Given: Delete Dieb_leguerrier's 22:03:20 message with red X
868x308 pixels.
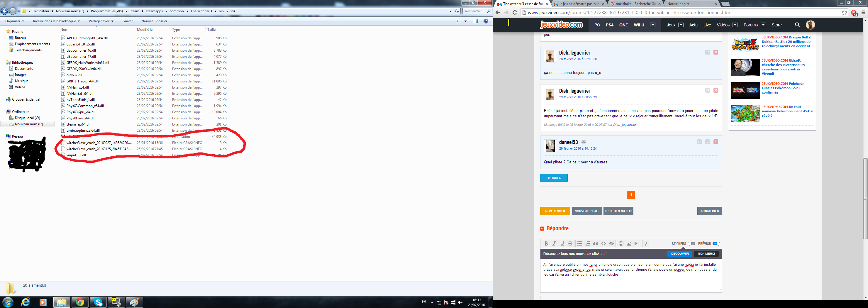Looking at the screenshot, I should 716,52.
